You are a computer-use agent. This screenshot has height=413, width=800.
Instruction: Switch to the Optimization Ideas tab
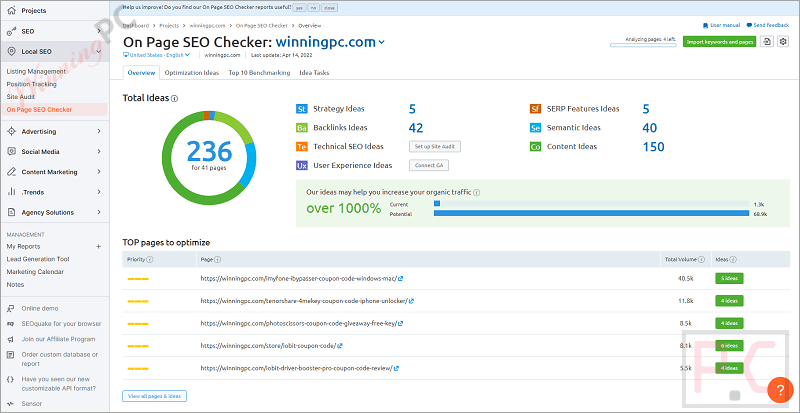pos(192,73)
